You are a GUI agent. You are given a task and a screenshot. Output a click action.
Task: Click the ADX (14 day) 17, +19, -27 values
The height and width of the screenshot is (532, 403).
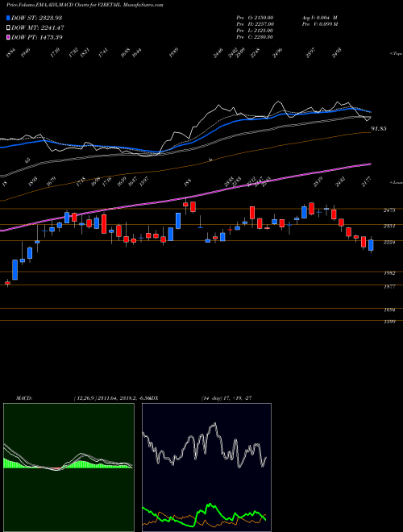coord(227,398)
